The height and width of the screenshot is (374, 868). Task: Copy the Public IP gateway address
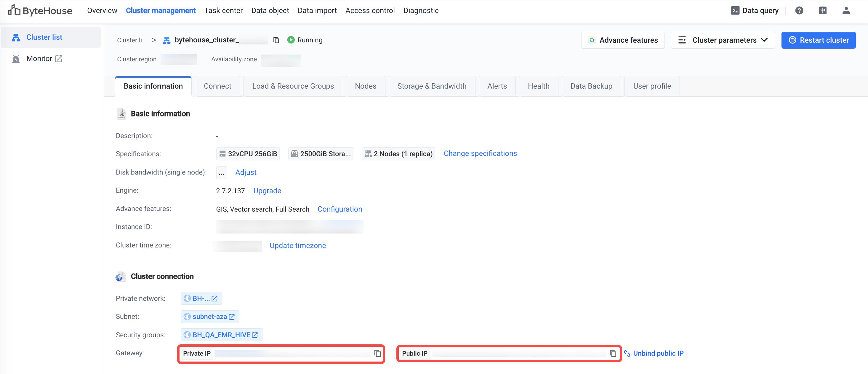pos(613,353)
